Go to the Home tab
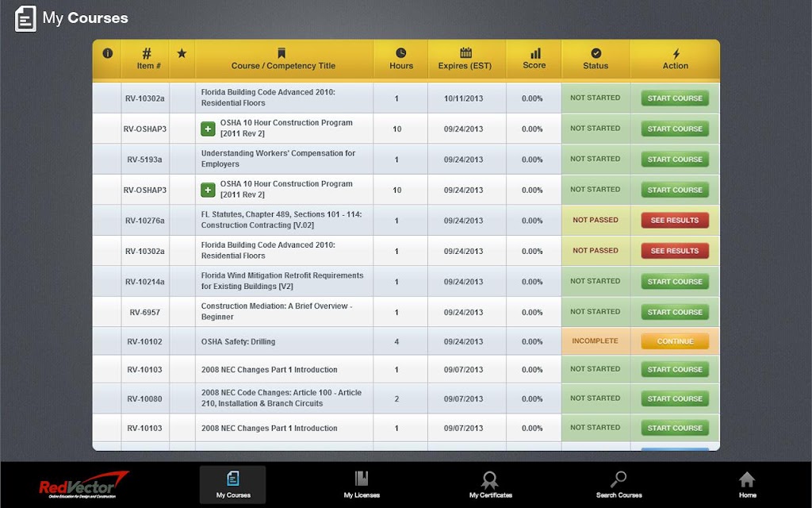 (x=747, y=485)
